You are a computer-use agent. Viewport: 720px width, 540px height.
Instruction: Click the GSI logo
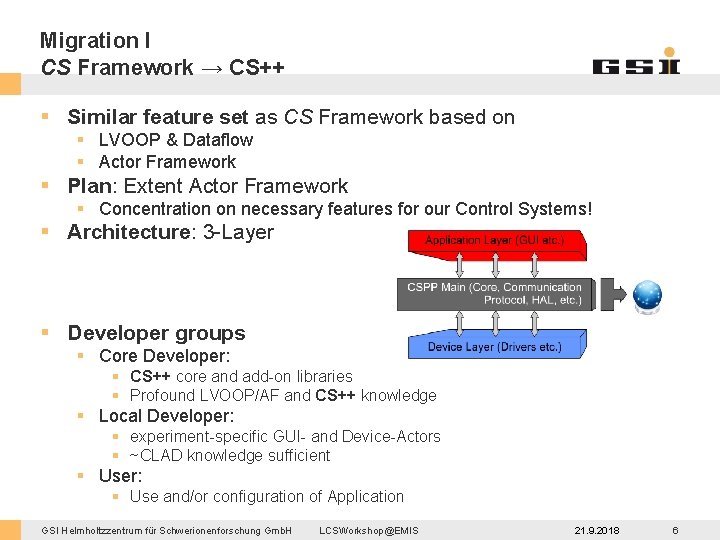point(636,61)
